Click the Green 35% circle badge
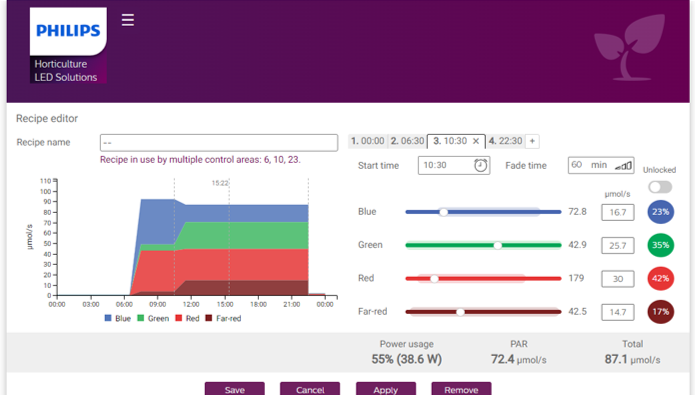 pyautogui.click(x=660, y=245)
